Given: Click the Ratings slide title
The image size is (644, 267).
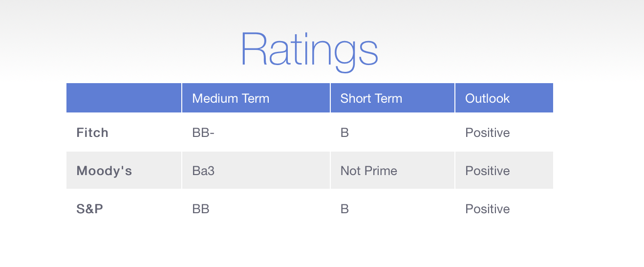Looking at the screenshot, I should tap(309, 50).
